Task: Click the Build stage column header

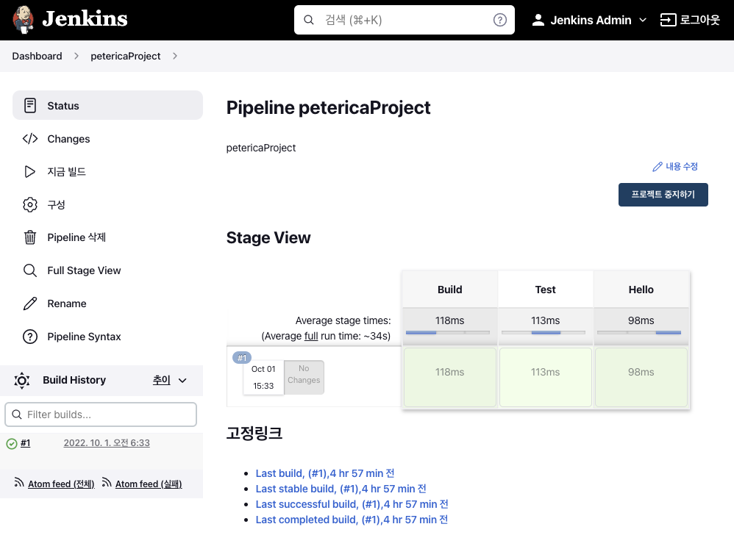Action: [x=450, y=290]
